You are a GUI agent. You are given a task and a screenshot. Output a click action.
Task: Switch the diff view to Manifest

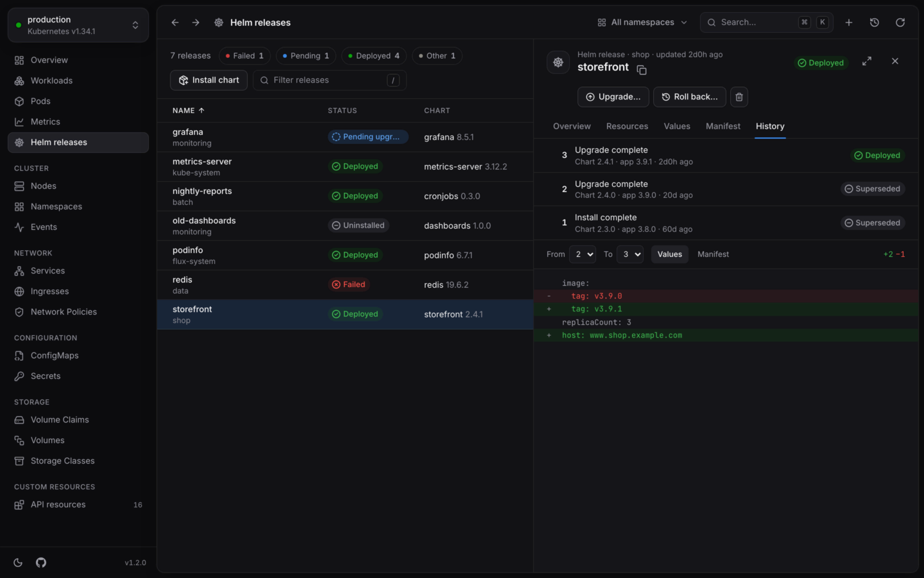714,254
